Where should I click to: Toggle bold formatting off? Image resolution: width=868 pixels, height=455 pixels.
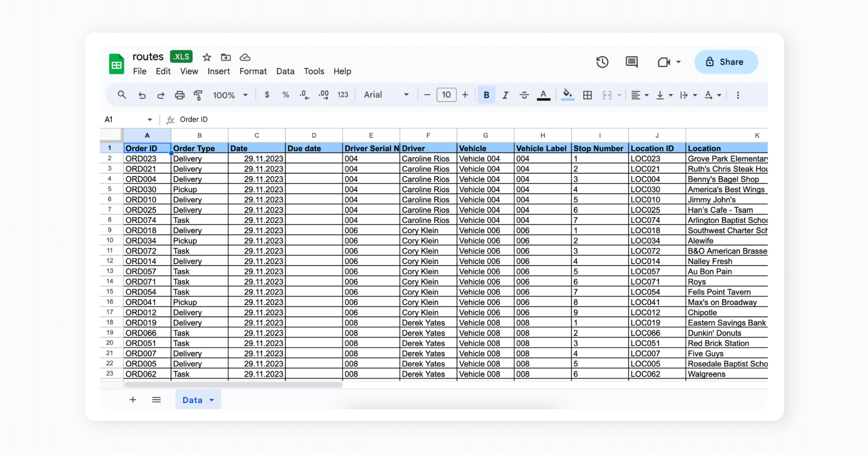pos(486,95)
